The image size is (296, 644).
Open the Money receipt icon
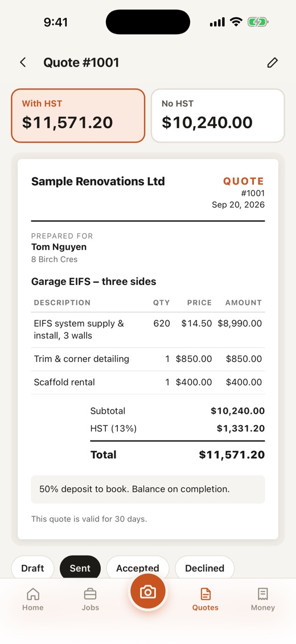[x=263, y=594]
